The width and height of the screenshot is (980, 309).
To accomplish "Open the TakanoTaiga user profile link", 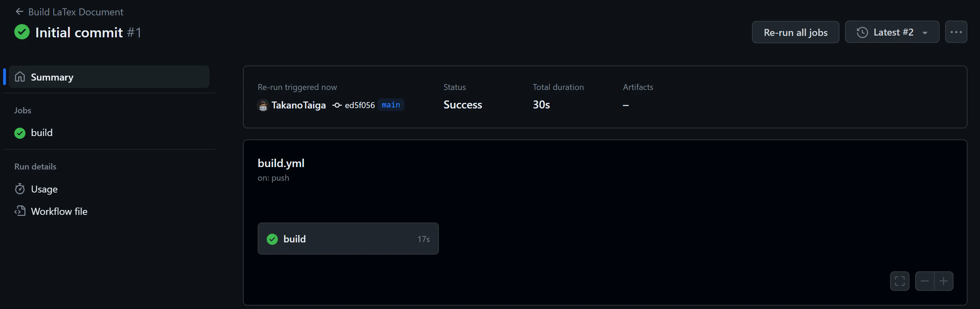I will coord(299,105).
